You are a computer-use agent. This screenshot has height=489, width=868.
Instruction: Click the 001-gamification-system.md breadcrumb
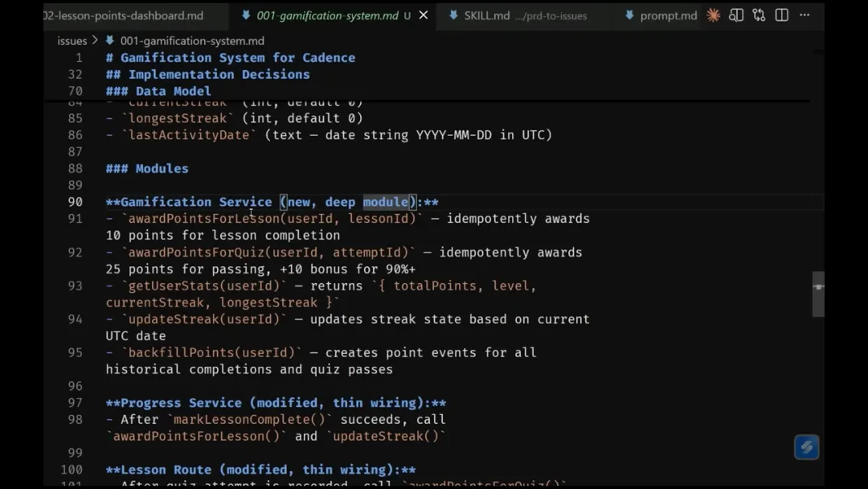click(x=192, y=41)
